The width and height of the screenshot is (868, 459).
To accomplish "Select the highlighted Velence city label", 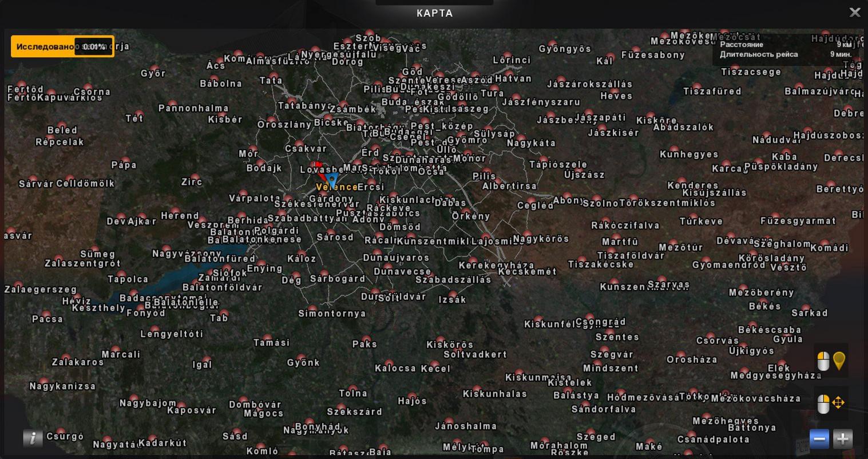I will (x=336, y=187).
